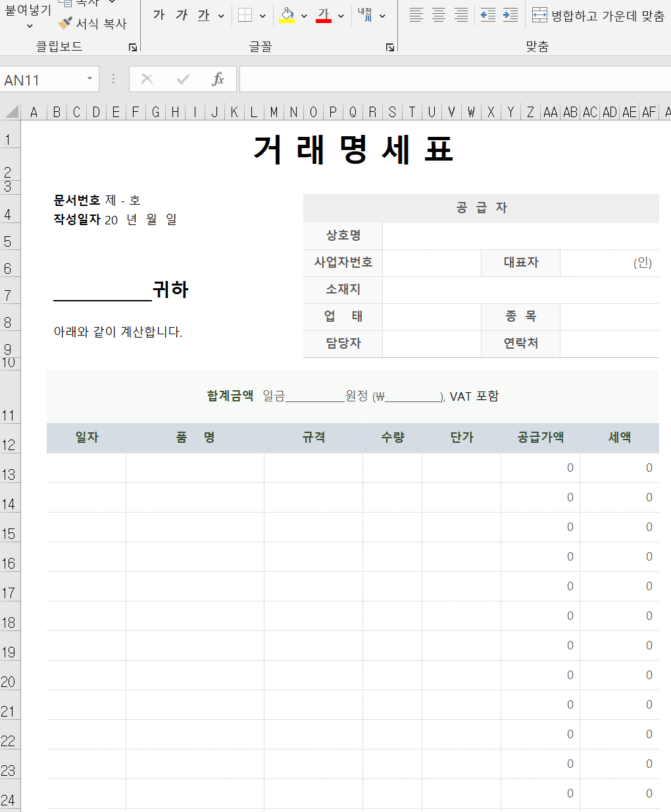Select the italic formatting icon
Screen dimensions: 671x812
pos(180,14)
